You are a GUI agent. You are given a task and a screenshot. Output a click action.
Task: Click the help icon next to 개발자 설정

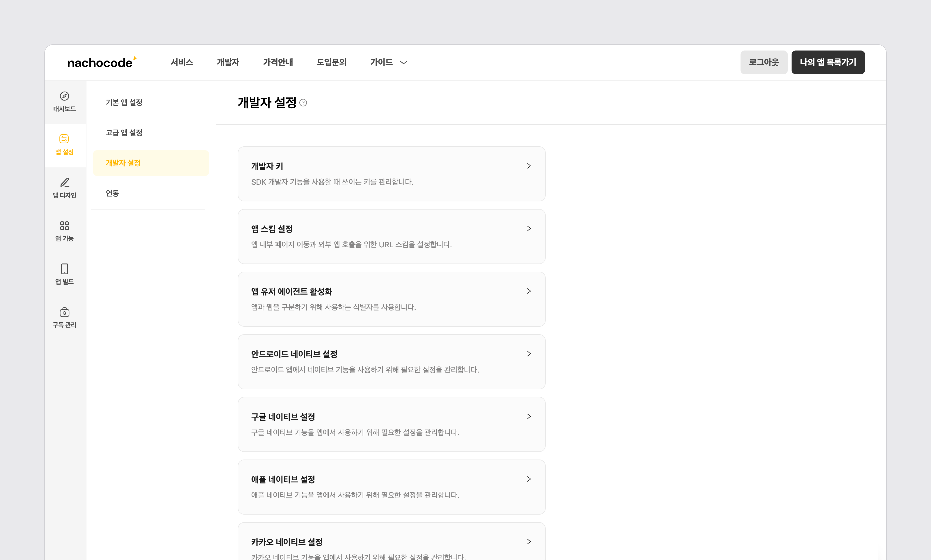click(303, 103)
